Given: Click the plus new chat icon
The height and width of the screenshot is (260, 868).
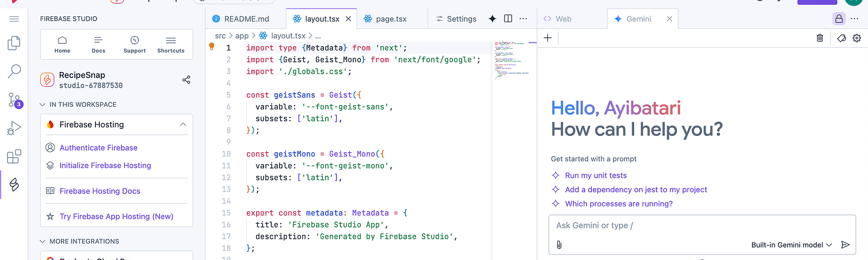Looking at the screenshot, I should tap(548, 38).
